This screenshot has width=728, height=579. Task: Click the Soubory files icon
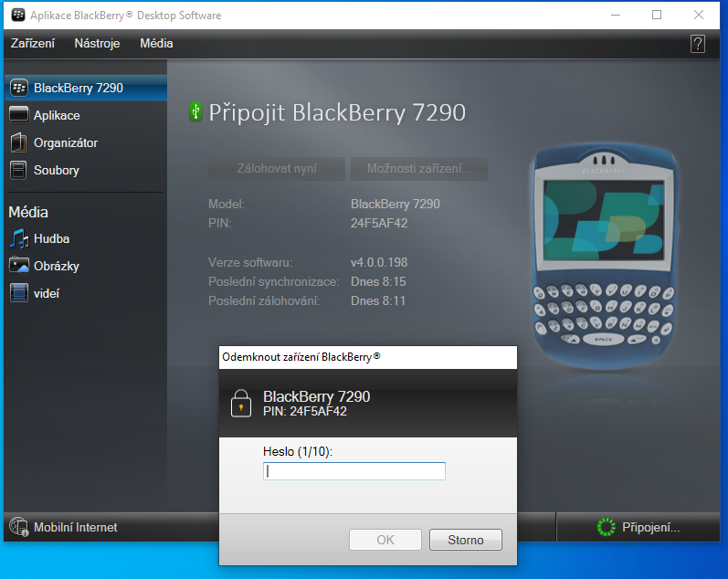point(18,170)
